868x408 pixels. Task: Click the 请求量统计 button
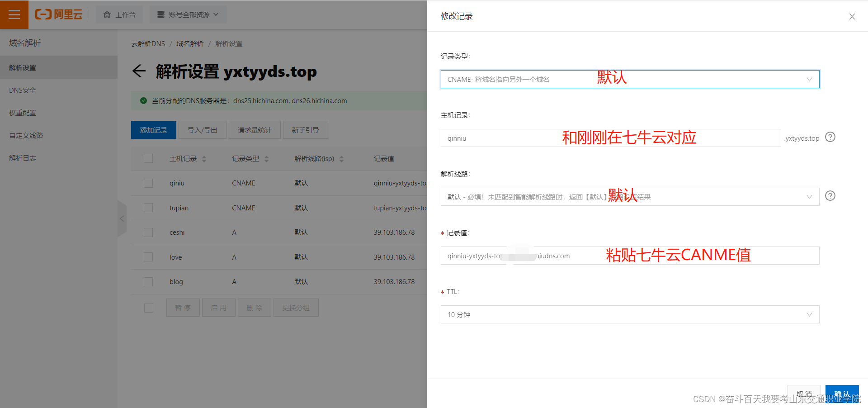pyautogui.click(x=255, y=130)
